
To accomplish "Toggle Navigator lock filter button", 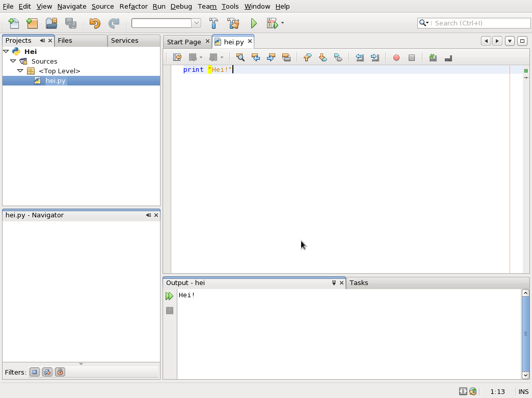I will tap(60, 372).
